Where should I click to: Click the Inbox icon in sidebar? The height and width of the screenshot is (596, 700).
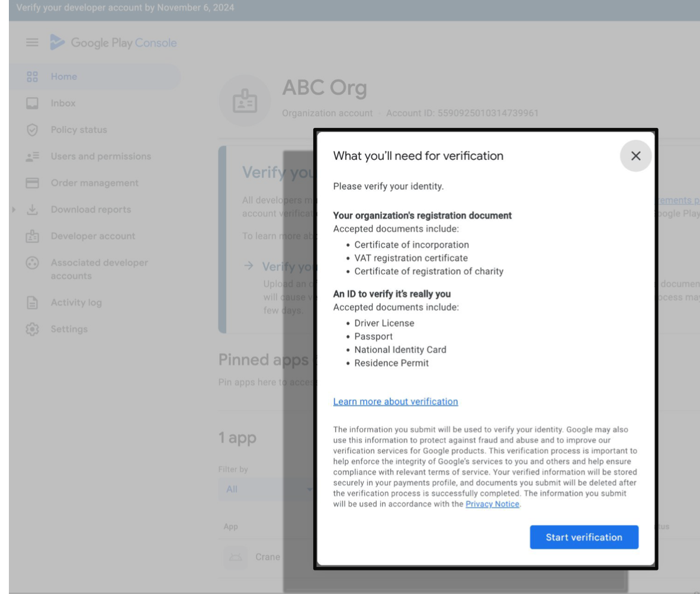coord(32,103)
